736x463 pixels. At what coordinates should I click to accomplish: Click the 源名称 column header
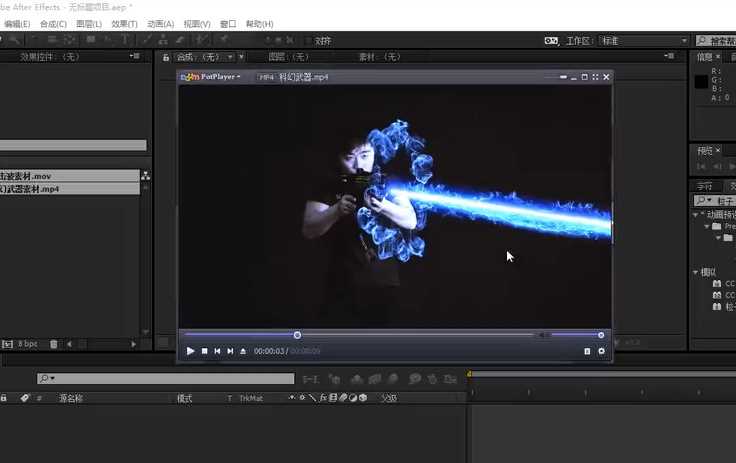70,398
